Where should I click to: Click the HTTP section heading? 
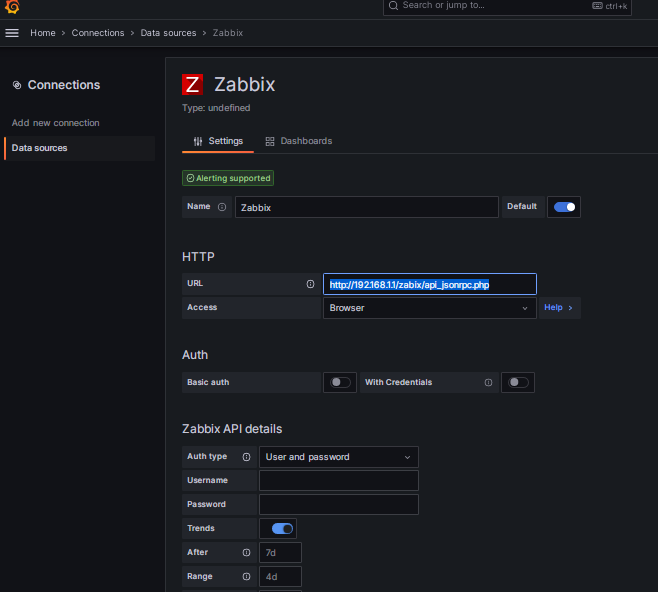pyautogui.click(x=198, y=257)
